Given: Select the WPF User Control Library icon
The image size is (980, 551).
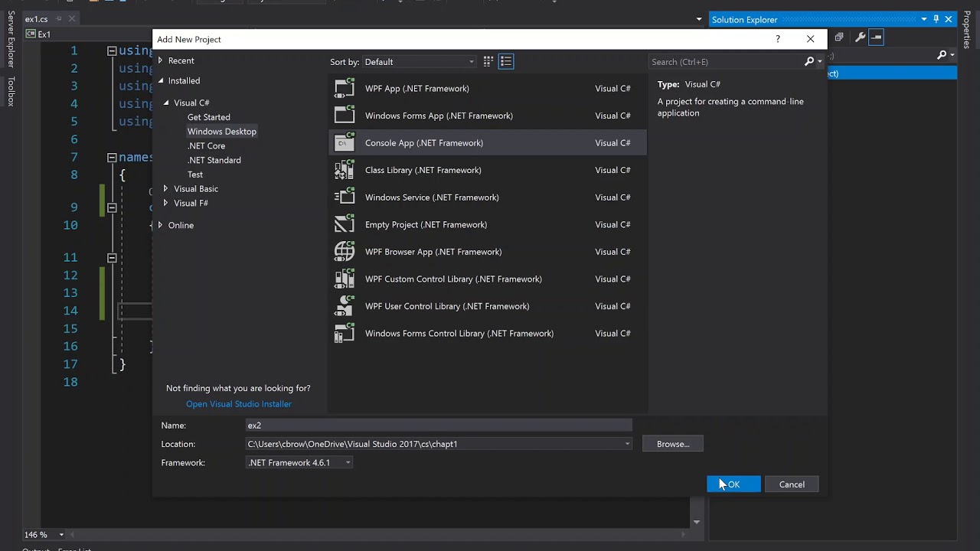Looking at the screenshot, I should pos(345,306).
